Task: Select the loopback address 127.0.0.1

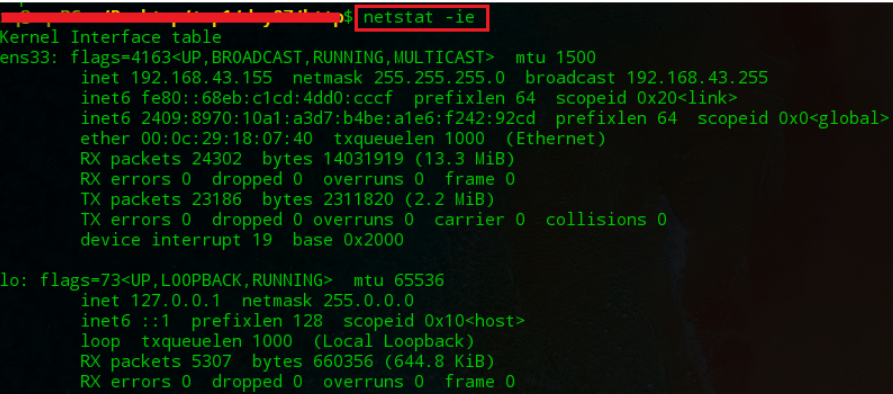Action: (x=176, y=300)
